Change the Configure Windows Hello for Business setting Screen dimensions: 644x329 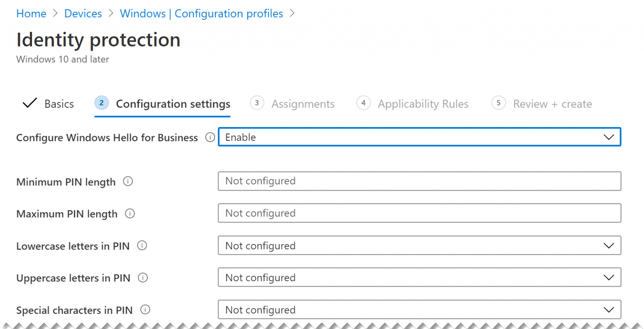tap(419, 137)
